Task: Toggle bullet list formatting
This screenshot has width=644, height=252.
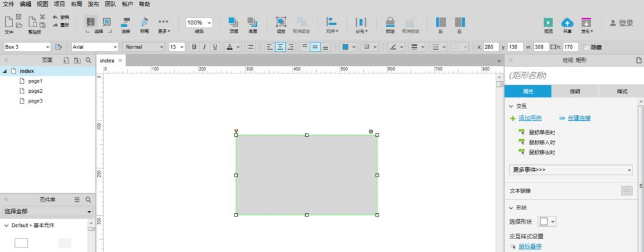Action: click(x=250, y=47)
